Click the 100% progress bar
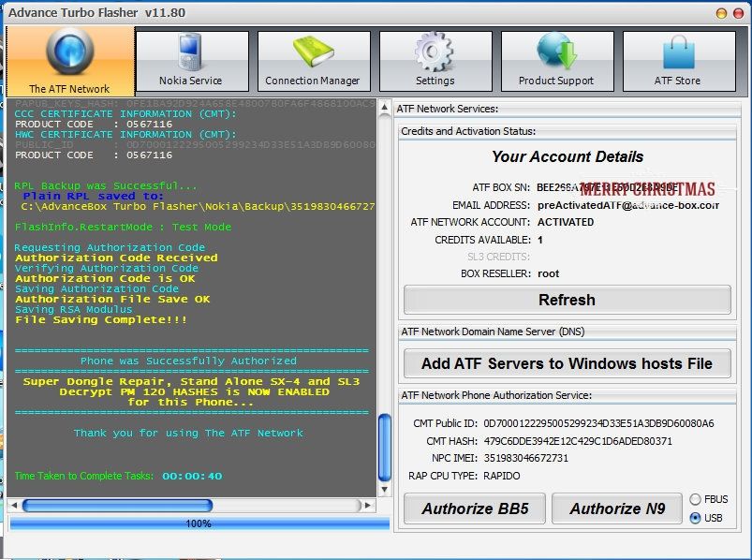The image size is (752, 560). point(199,523)
